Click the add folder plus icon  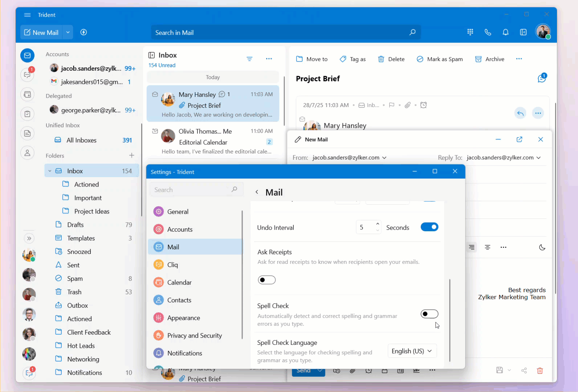point(131,155)
